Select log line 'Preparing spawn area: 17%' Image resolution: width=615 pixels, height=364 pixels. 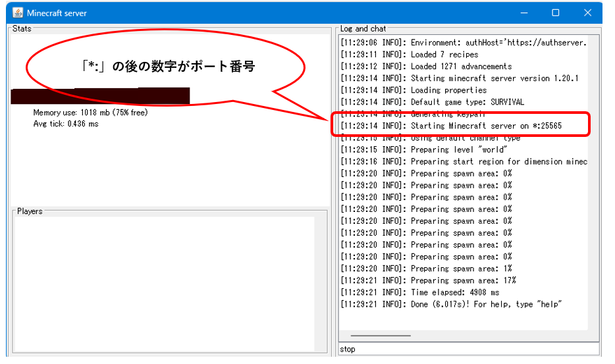(x=428, y=280)
